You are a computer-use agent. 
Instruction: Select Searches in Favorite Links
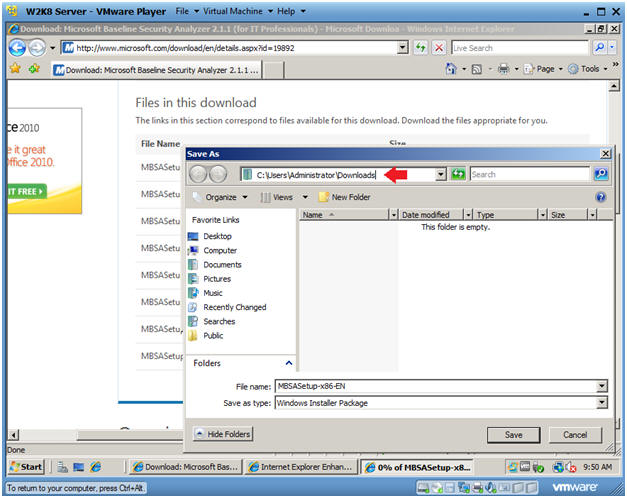click(219, 321)
